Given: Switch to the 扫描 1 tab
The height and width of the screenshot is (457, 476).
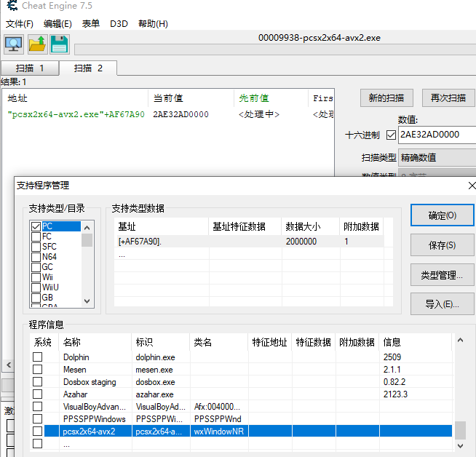Looking at the screenshot, I should (30, 68).
